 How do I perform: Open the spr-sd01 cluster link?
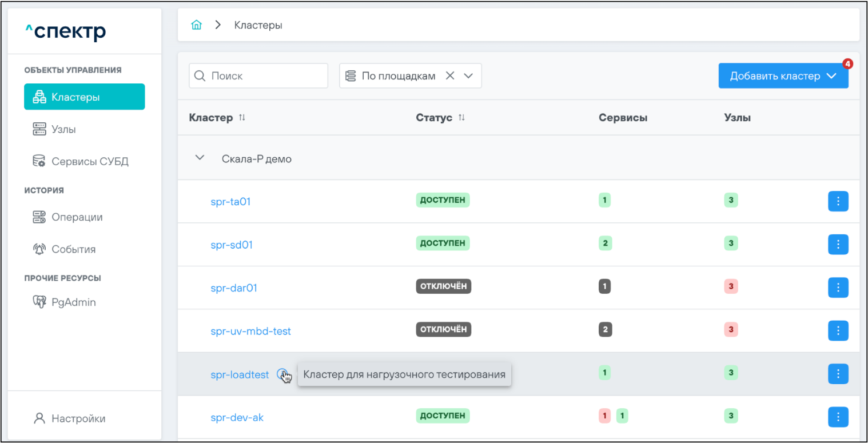pos(232,245)
